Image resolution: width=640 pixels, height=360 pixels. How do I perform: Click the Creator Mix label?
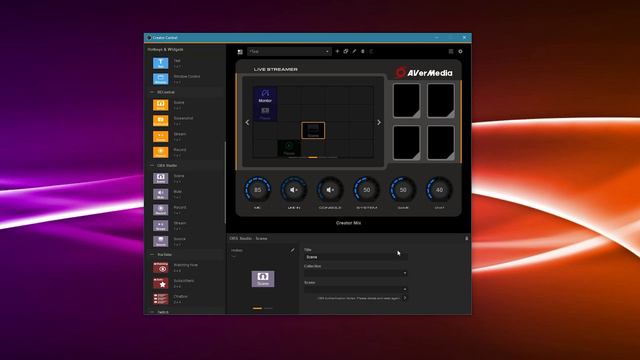pyautogui.click(x=348, y=223)
